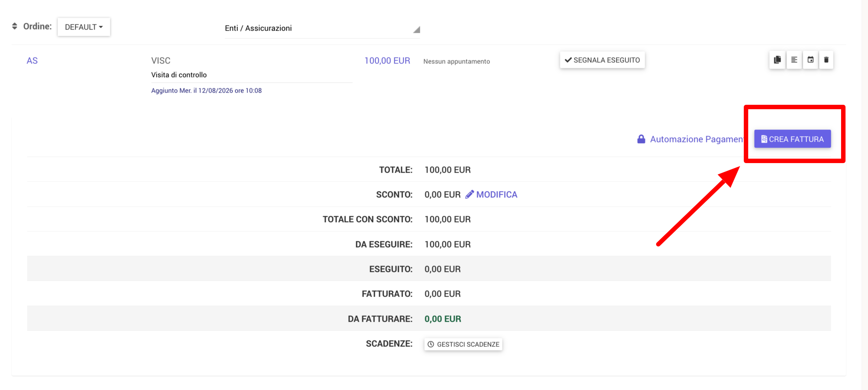Viewport: 868px width, 390px height.
Task: Open GESTISCI SCADENZE
Action: tap(463, 344)
